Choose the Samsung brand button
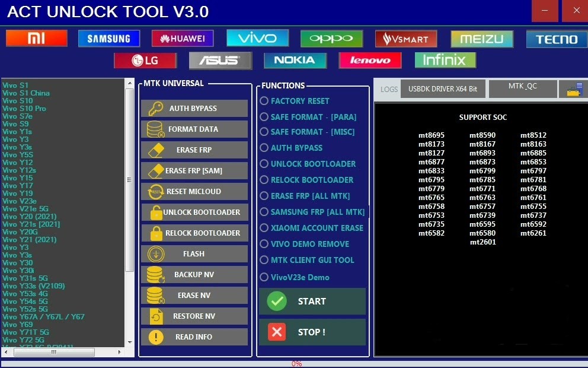The image size is (588, 368). [108, 39]
